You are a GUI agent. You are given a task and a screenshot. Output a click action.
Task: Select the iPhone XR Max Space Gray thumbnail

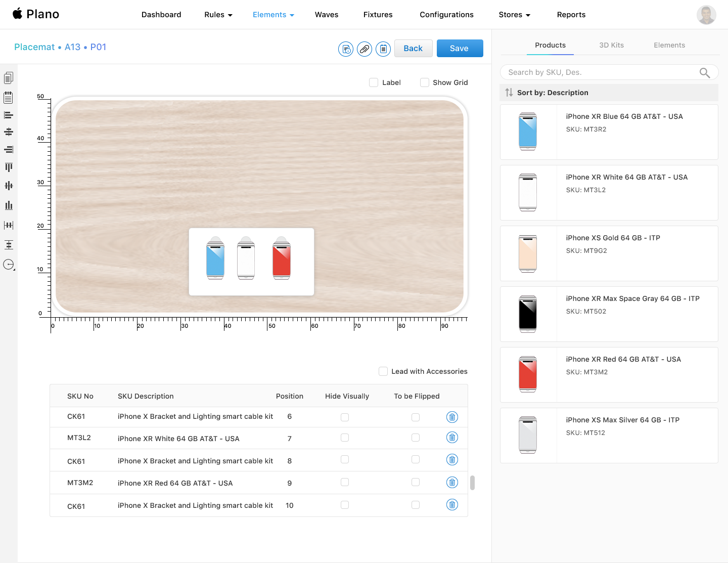coord(528,314)
